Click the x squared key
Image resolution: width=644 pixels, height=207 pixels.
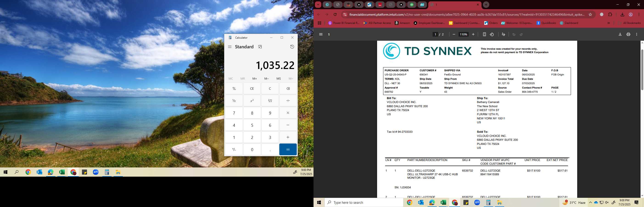252,101
